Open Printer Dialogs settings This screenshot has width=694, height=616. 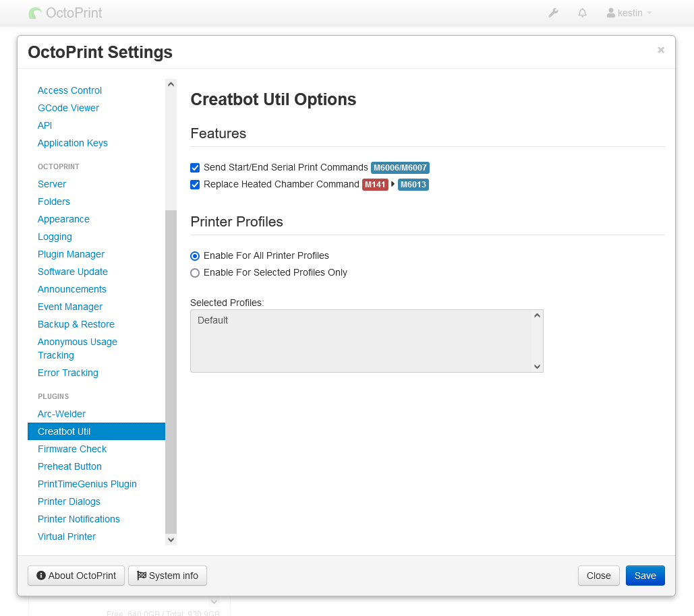(x=69, y=501)
